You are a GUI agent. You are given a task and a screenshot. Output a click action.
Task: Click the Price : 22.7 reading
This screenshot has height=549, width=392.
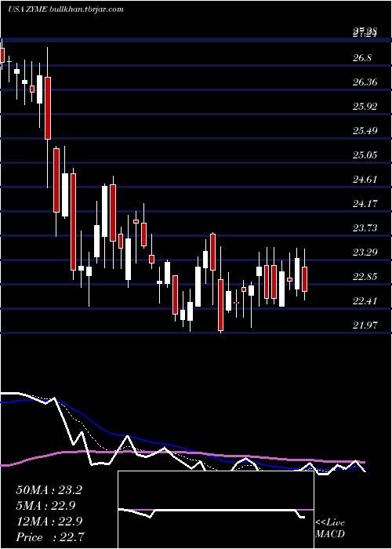pos(49,536)
